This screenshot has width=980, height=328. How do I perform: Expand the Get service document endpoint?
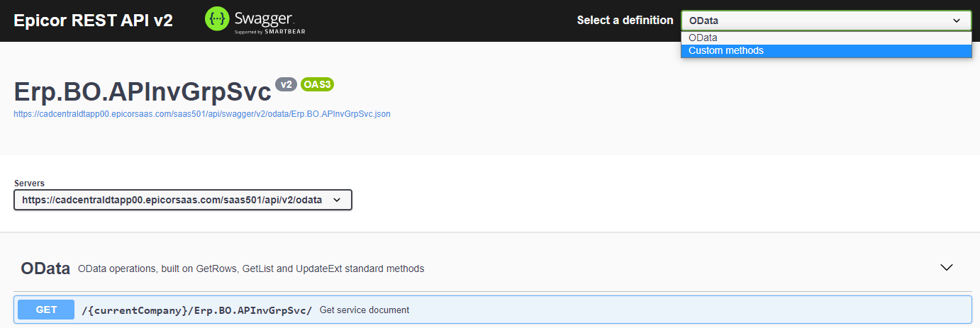493,310
